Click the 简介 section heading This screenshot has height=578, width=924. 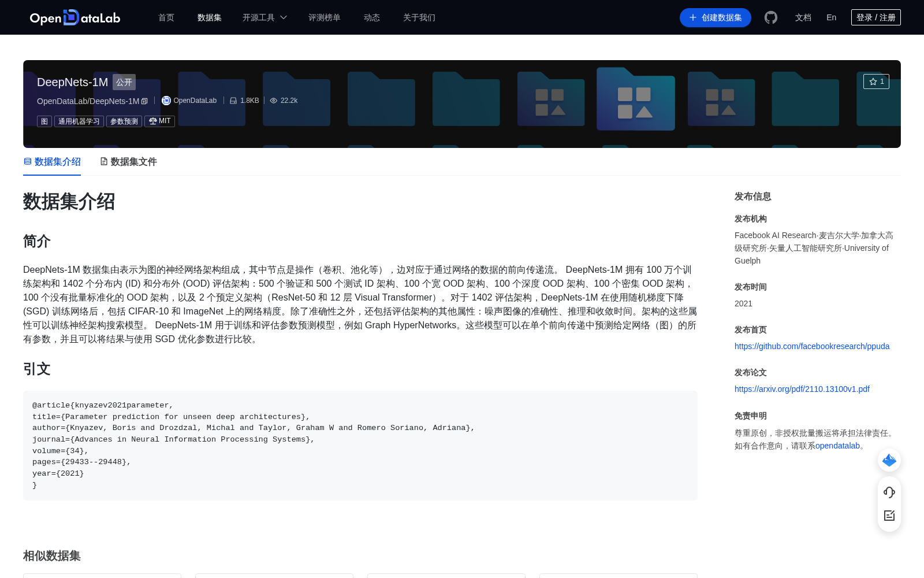(x=37, y=241)
